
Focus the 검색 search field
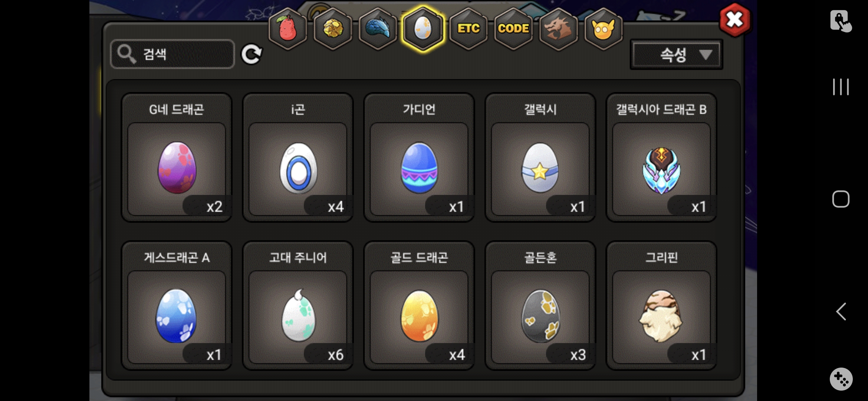172,54
